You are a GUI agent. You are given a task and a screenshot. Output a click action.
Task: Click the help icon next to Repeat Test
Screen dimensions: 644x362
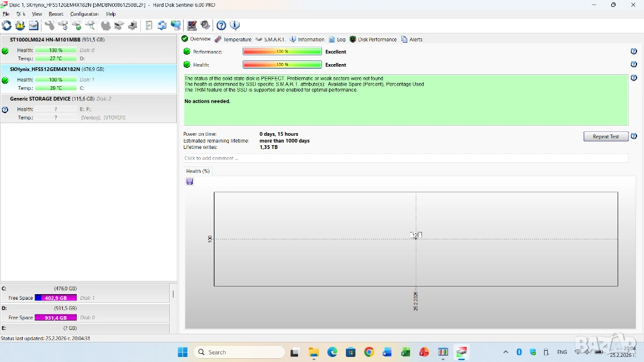(x=634, y=136)
